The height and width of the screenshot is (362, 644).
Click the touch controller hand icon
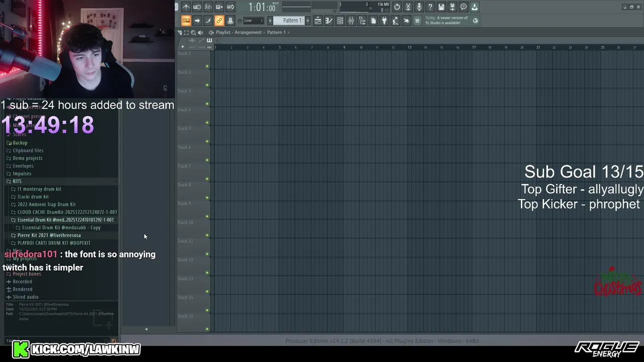click(x=407, y=21)
